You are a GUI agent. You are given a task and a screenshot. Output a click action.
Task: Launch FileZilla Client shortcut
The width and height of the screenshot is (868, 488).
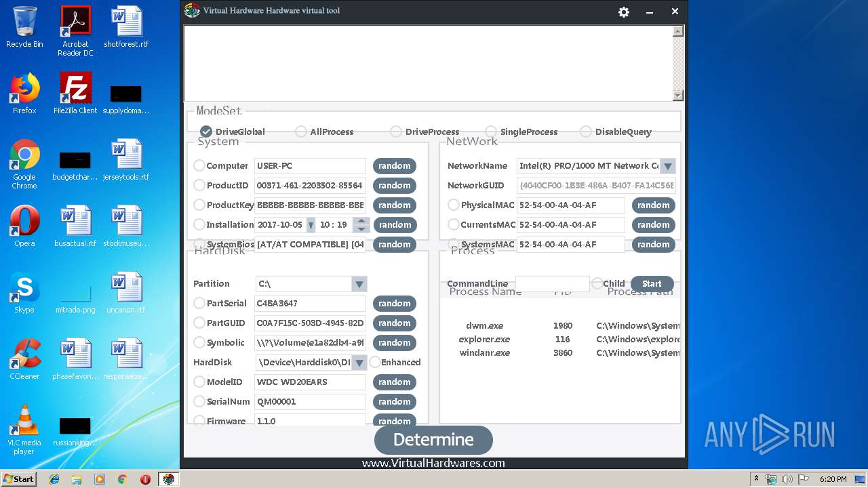pos(75,94)
